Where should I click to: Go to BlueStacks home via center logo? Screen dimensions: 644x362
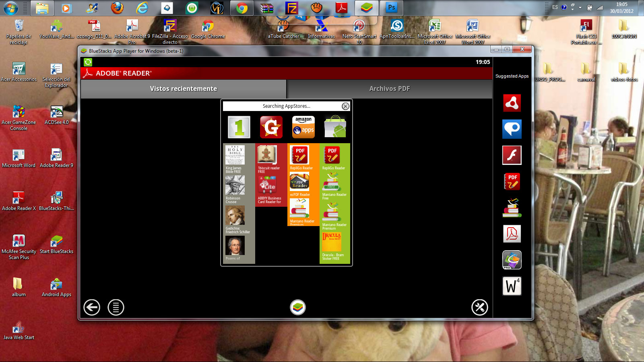click(298, 307)
